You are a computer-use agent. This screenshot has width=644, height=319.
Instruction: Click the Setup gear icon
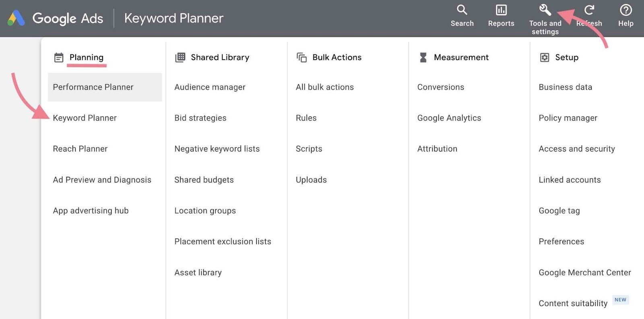(x=544, y=57)
